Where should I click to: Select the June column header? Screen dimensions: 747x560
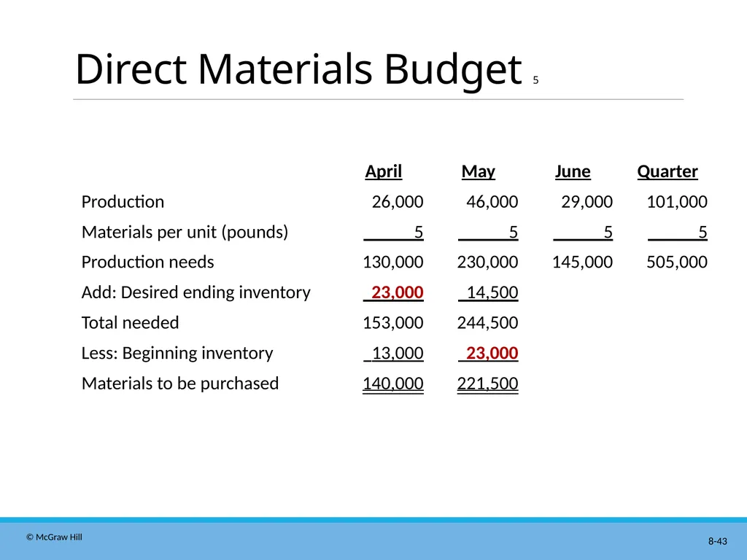[x=573, y=171]
